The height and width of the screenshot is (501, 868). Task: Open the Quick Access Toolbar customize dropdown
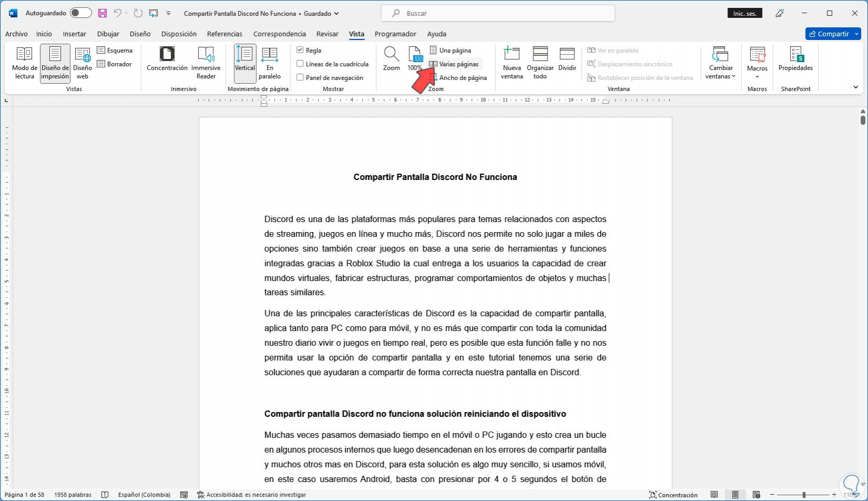click(168, 13)
